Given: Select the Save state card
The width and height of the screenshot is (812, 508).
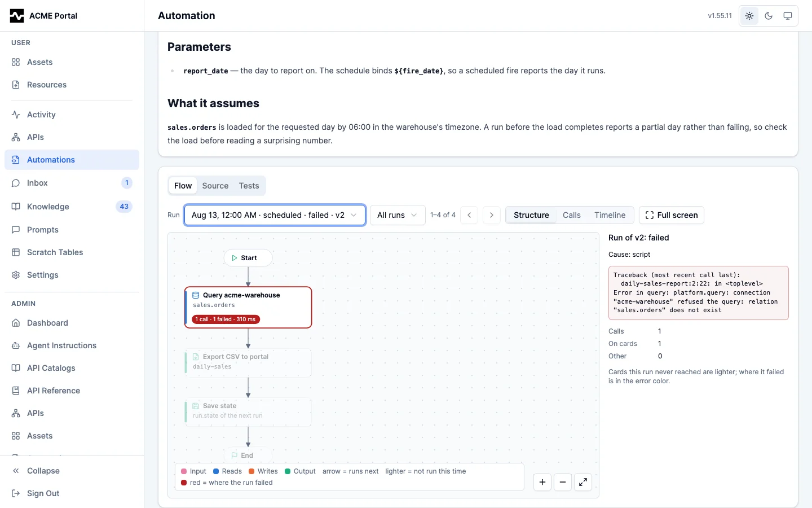Looking at the screenshot, I should tap(248, 411).
